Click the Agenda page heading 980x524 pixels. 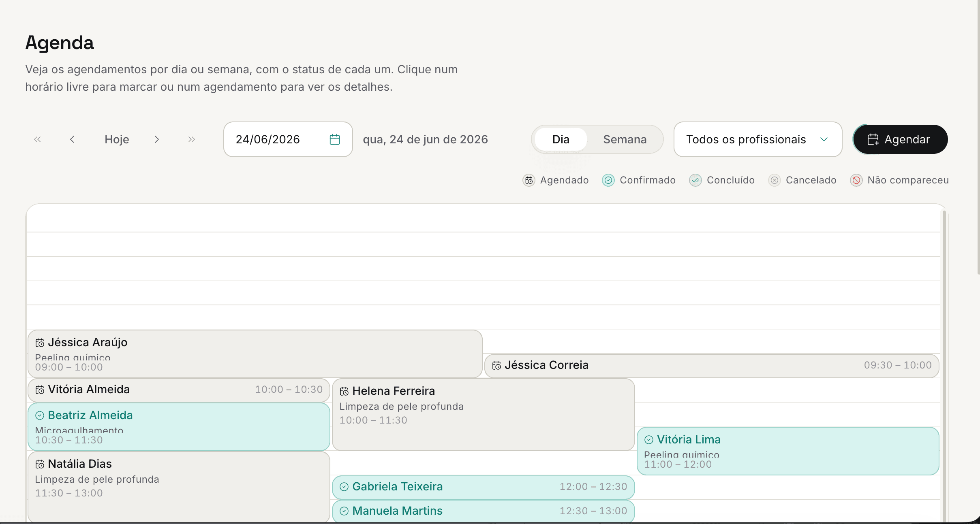[60, 43]
